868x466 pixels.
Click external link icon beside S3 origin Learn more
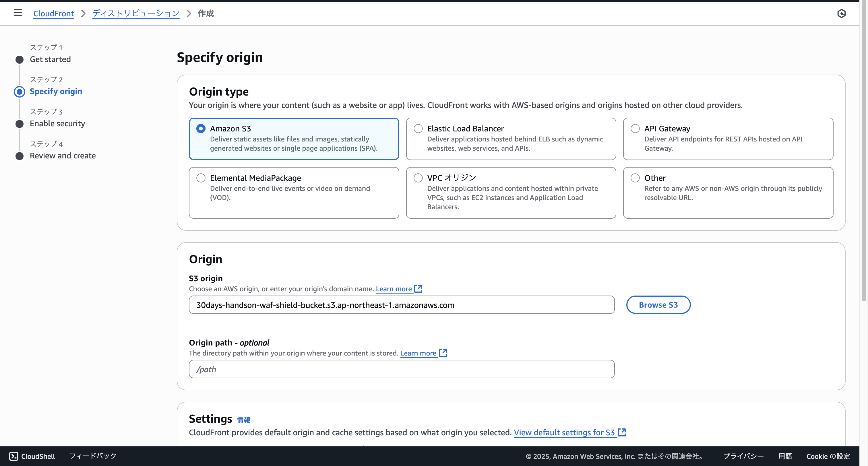(x=418, y=289)
